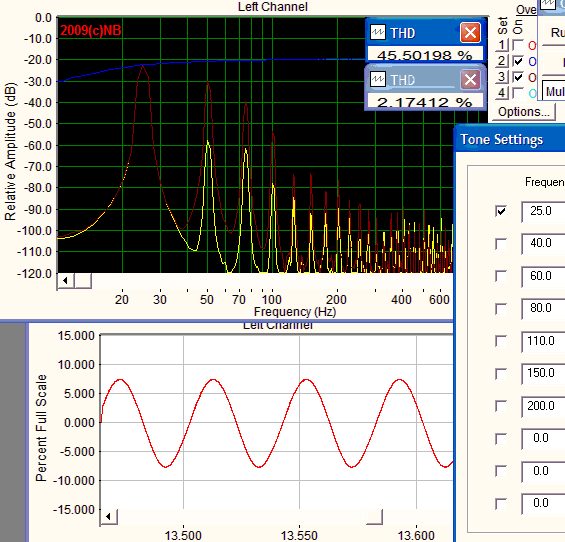Click the 200.0 frequency input field

[544, 406]
